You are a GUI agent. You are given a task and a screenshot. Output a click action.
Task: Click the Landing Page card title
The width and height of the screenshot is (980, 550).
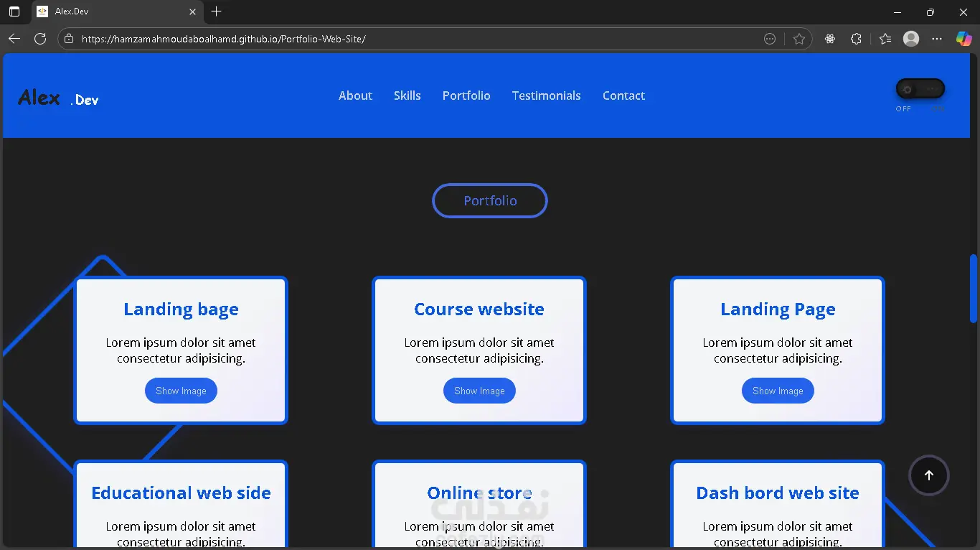(778, 309)
